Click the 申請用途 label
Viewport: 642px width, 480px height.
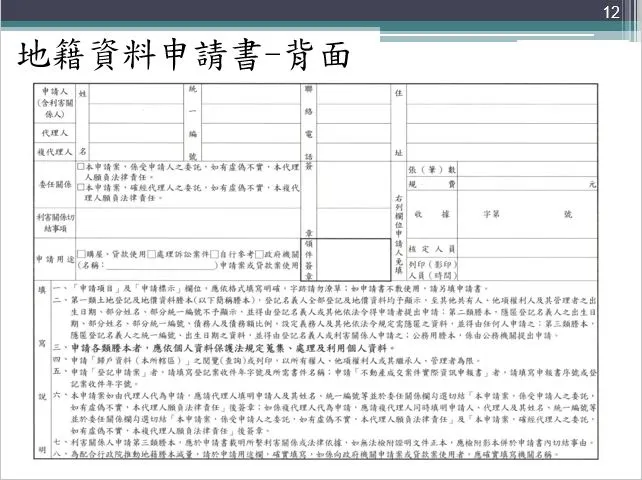click(55, 259)
